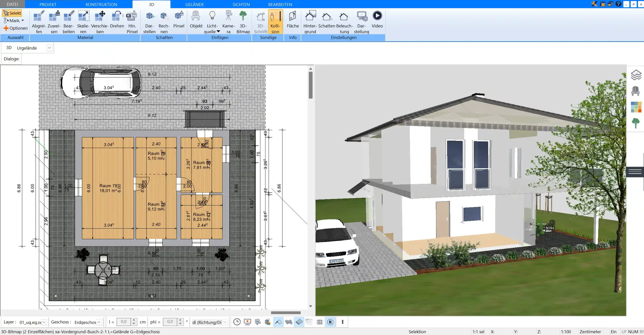The height and width of the screenshot is (335, 644).
Task: Click the monitor presentation icon in bottom toolbar
Action: point(248,322)
